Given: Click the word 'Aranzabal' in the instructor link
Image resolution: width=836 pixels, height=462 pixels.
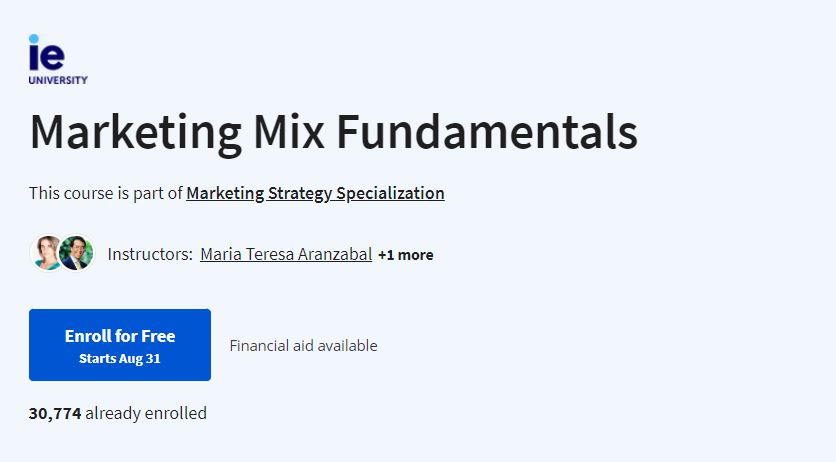Looking at the screenshot, I should (x=335, y=255).
